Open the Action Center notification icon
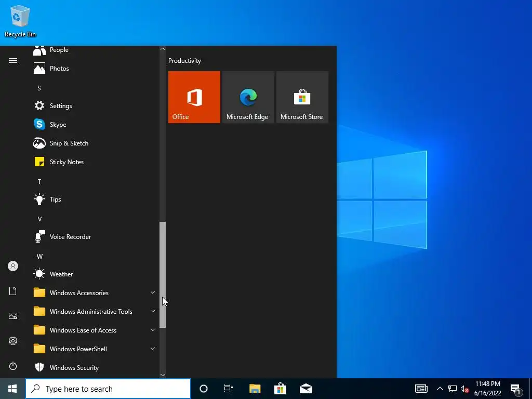Viewport: 532px width, 399px height. [516, 389]
